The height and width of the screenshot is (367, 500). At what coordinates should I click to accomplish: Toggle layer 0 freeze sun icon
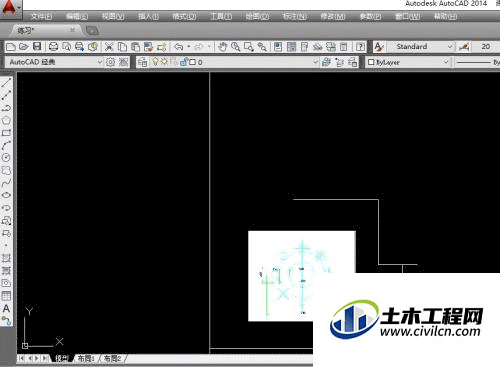click(164, 62)
